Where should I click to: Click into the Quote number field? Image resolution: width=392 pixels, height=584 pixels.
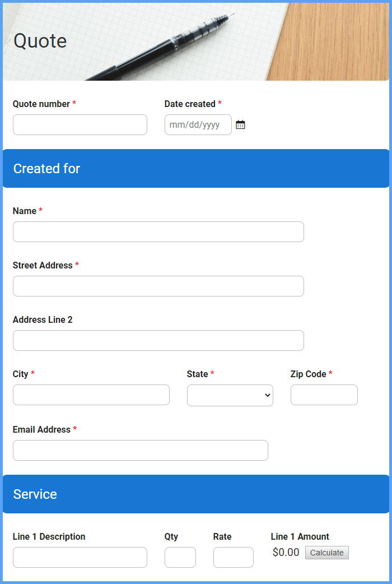(80, 124)
